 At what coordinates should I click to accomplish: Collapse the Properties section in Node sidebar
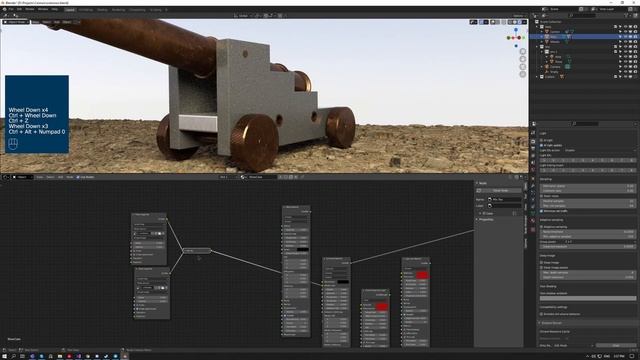point(477,220)
